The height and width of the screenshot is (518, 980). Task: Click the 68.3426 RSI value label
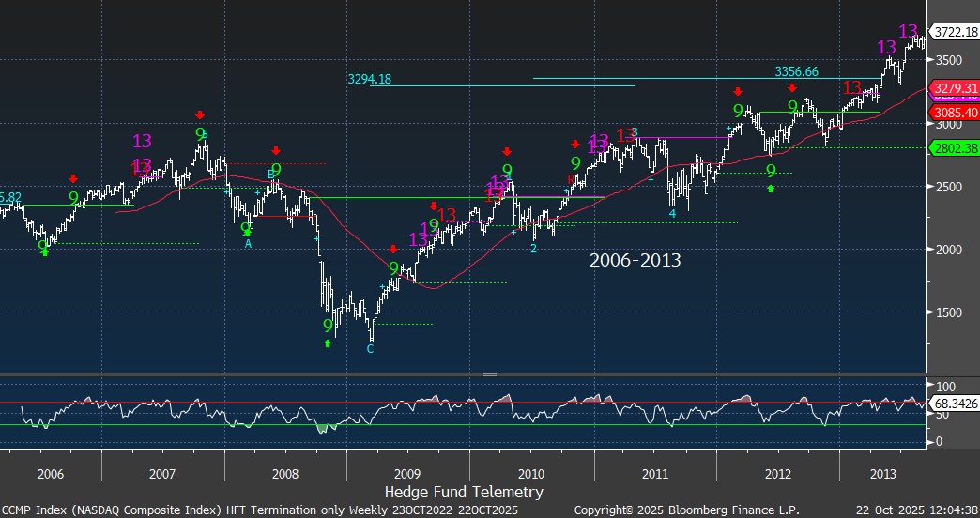click(954, 404)
